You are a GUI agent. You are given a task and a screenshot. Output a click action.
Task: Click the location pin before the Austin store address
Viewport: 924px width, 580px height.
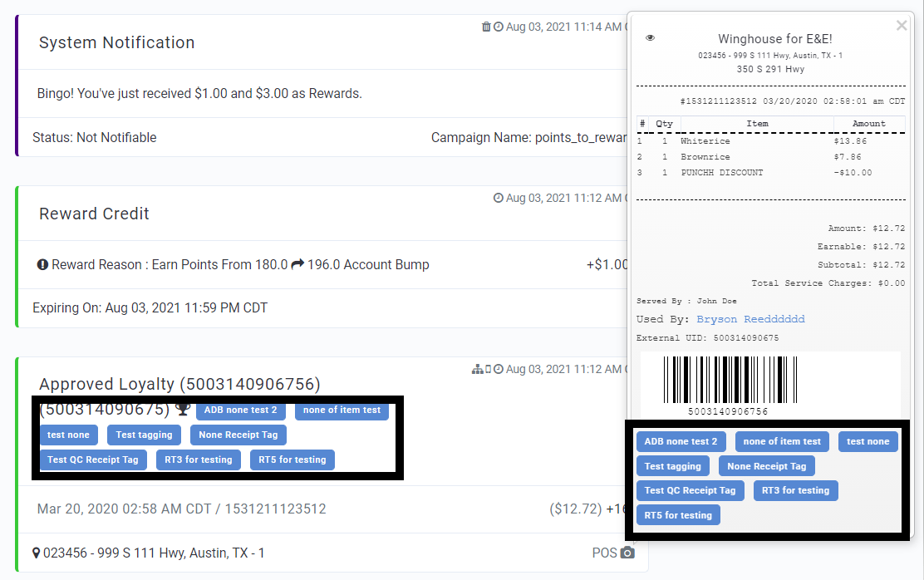coord(36,553)
